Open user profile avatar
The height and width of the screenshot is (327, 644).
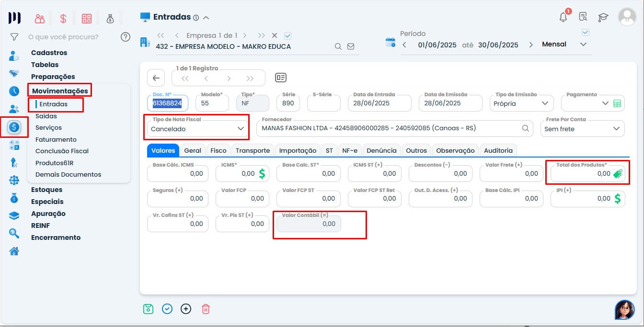click(627, 17)
